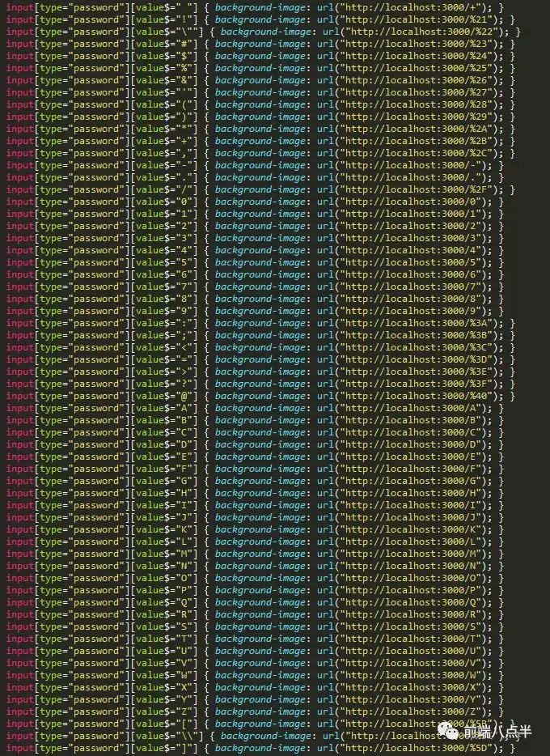550x756 pixels.
Task: Click the URL localhost:3000/F
Action: click(409, 469)
